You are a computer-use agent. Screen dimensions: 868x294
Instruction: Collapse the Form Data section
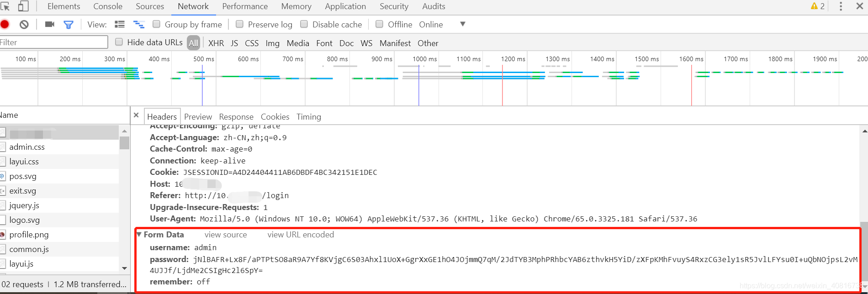click(139, 234)
